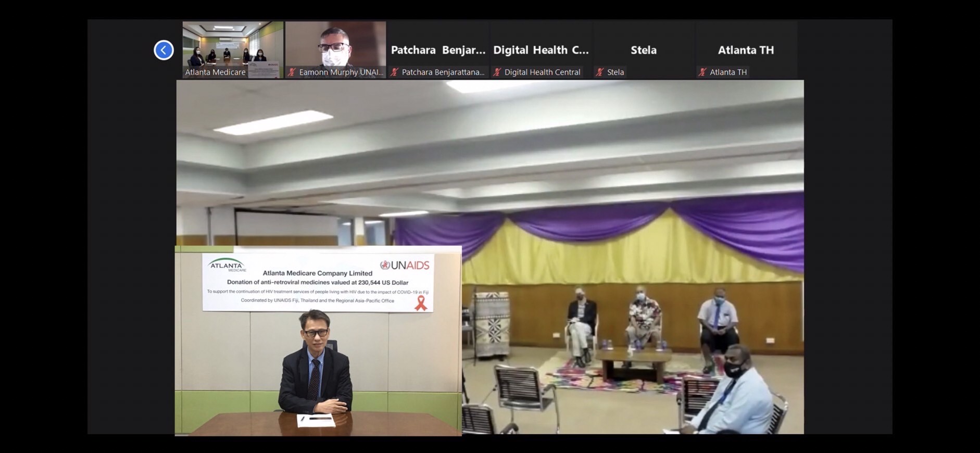Click Digital Health Central's muted mic icon
The image size is (980, 453).
point(497,72)
